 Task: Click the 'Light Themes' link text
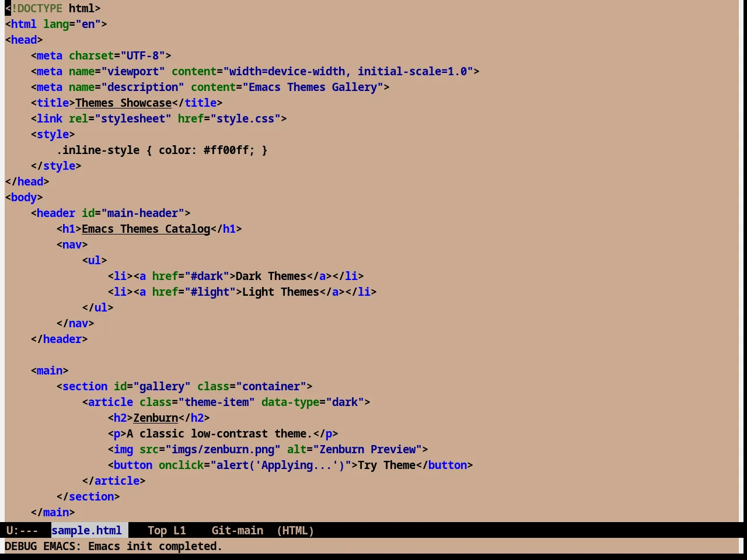(281, 292)
